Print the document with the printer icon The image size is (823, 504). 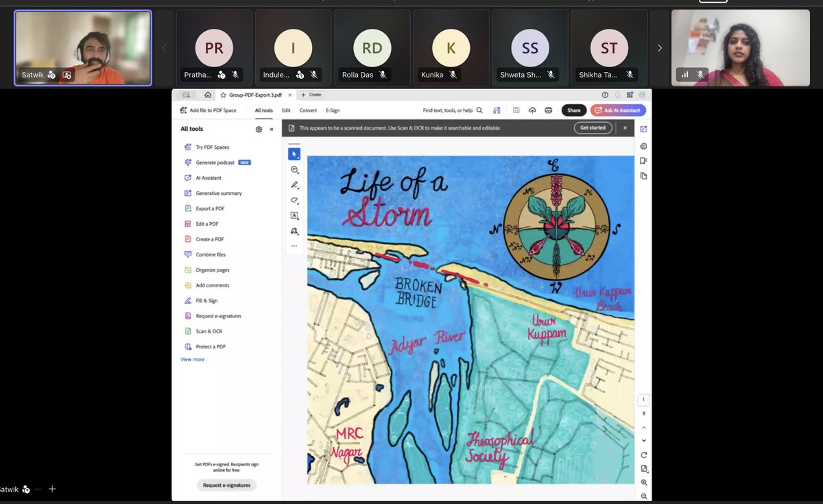point(549,110)
